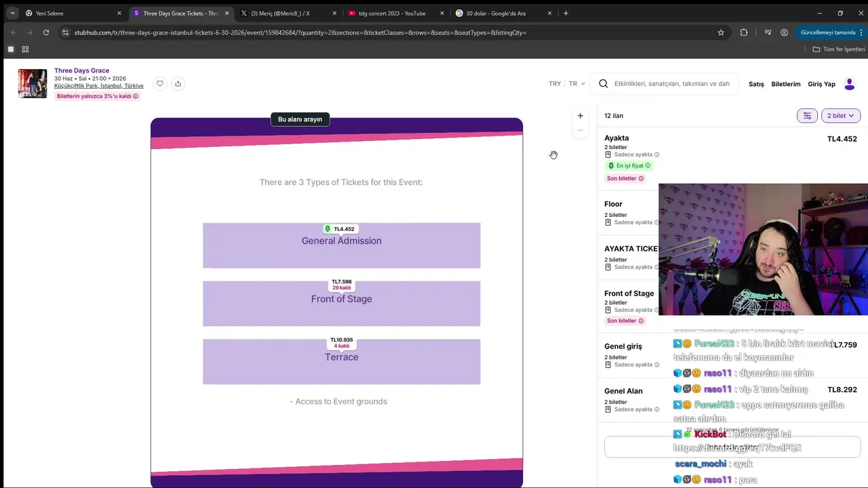Click info icon next to first Son biletler
Image resolution: width=868 pixels, height=488 pixels.
click(x=641, y=179)
